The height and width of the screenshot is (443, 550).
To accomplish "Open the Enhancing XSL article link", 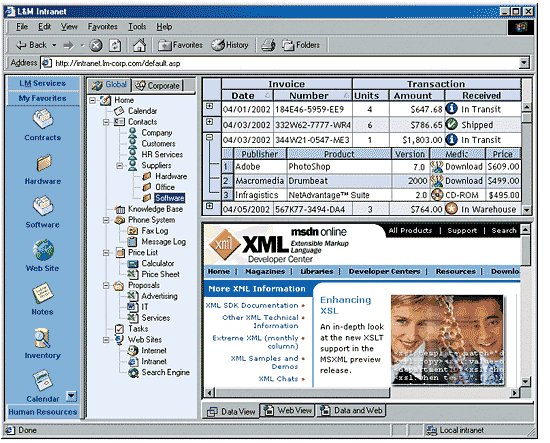I will (x=346, y=305).
